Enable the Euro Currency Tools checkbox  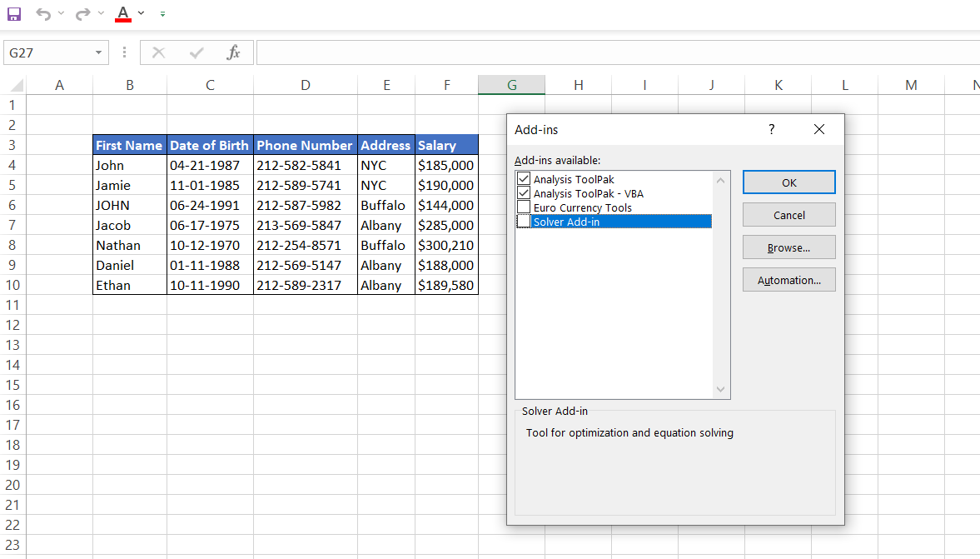point(524,207)
